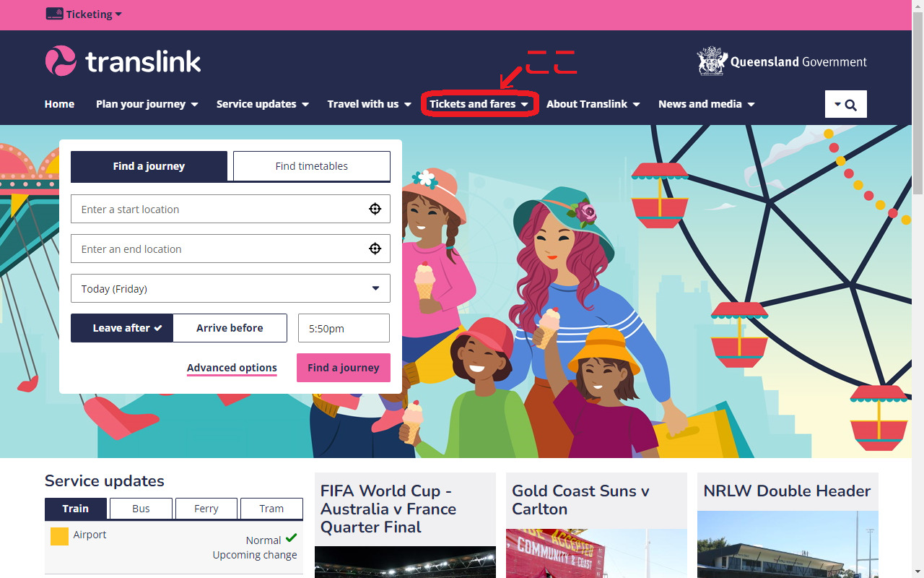Switch to Find timetables
The image size is (924, 578).
(x=312, y=166)
